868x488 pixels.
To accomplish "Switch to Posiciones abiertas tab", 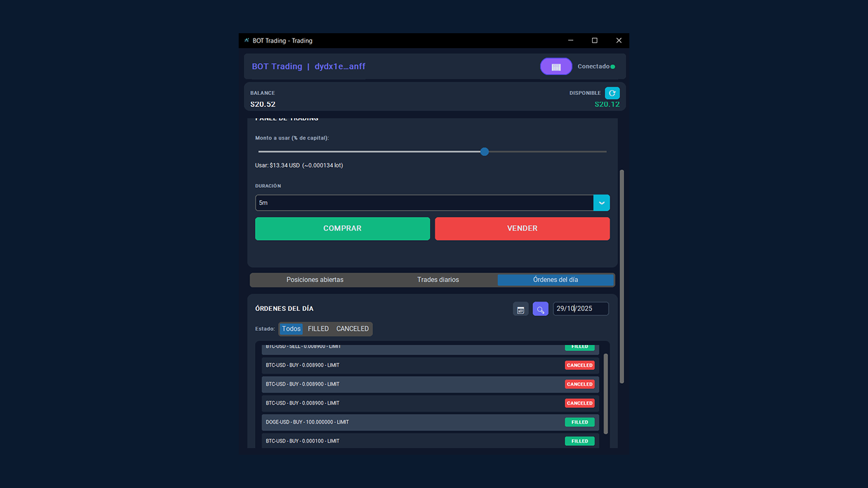I will click(x=315, y=280).
